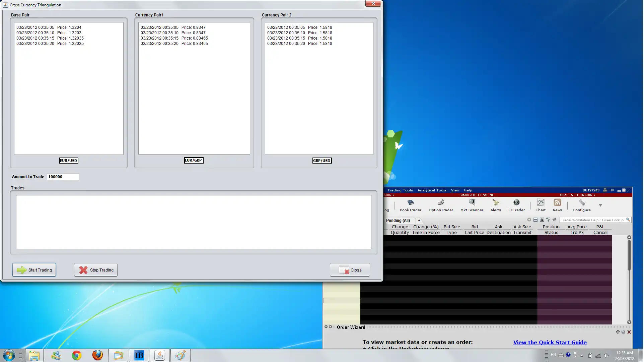This screenshot has height=362, width=644.
Task: Toggle the GBP/USD currency pair display
Action: tap(321, 160)
